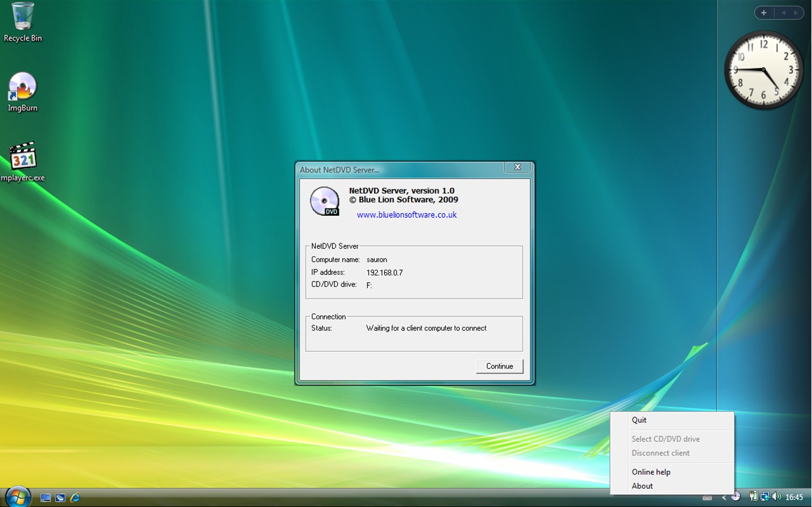Click the CD/DVD drive: label
The image size is (812, 507).
pyautogui.click(x=334, y=285)
